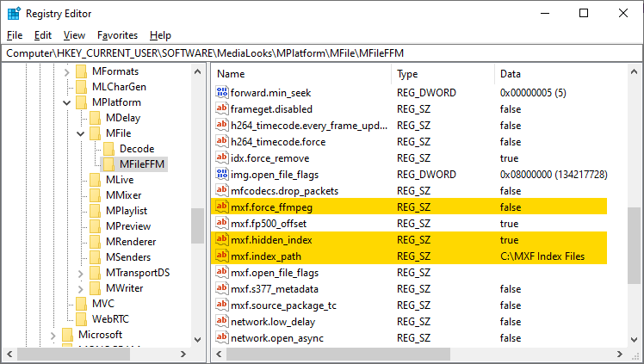Viewport: 644px width, 364px height.
Task: Minimize the Registry Editor window
Action: coord(545,13)
